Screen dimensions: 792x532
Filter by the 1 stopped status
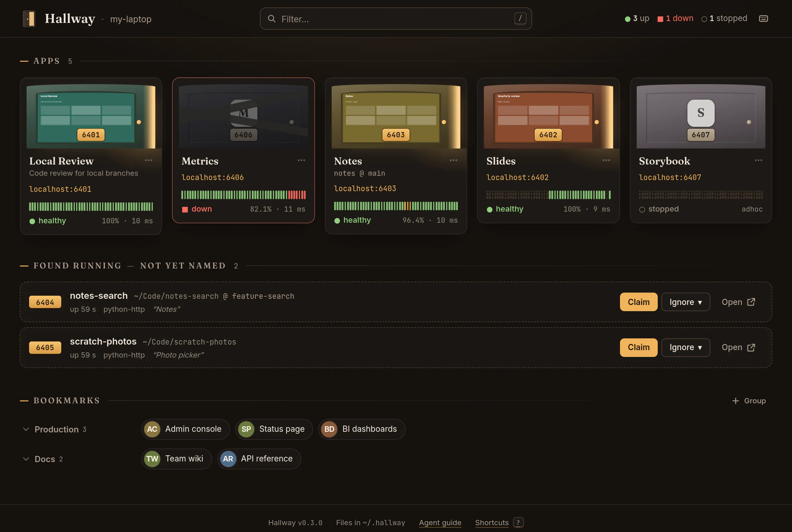click(x=724, y=18)
